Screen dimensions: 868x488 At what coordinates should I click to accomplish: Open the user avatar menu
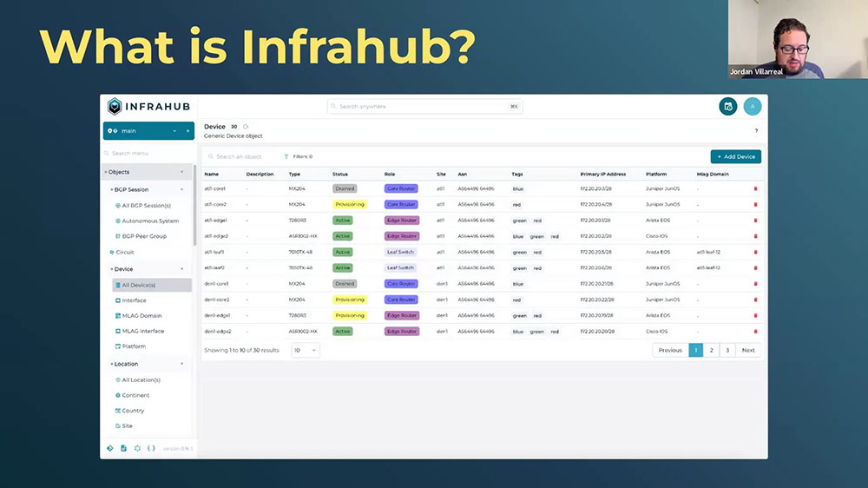pyautogui.click(x=753, y=106)
